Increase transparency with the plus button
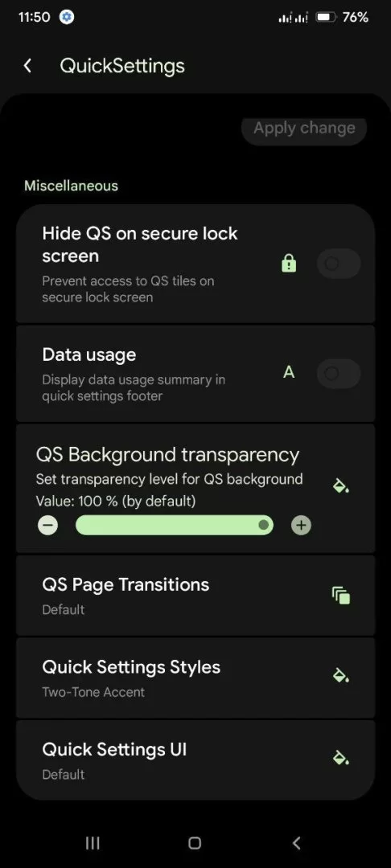The height and width of the screenshot is (868, 391). 301,526
